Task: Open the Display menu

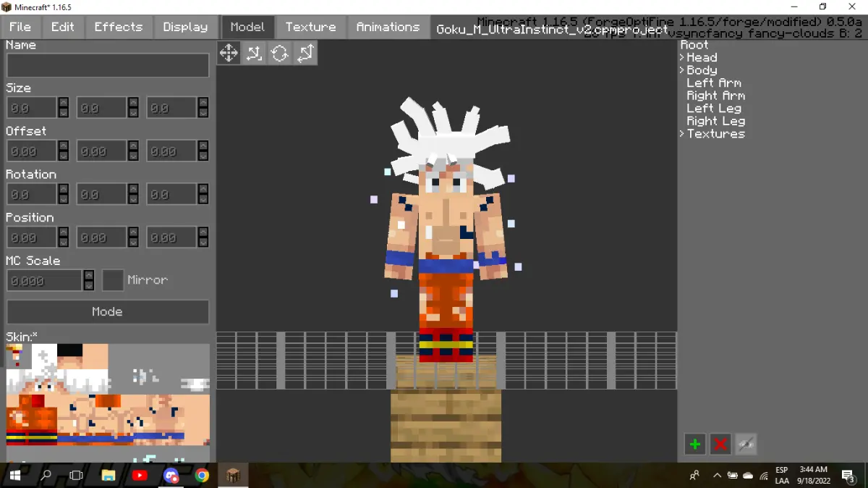Action: pos(185,27)
